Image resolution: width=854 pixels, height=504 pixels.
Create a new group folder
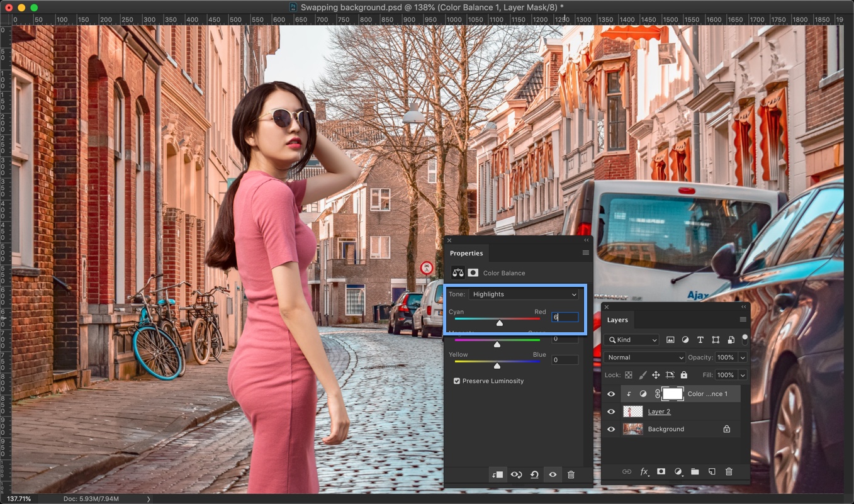[x=695, y=471]
